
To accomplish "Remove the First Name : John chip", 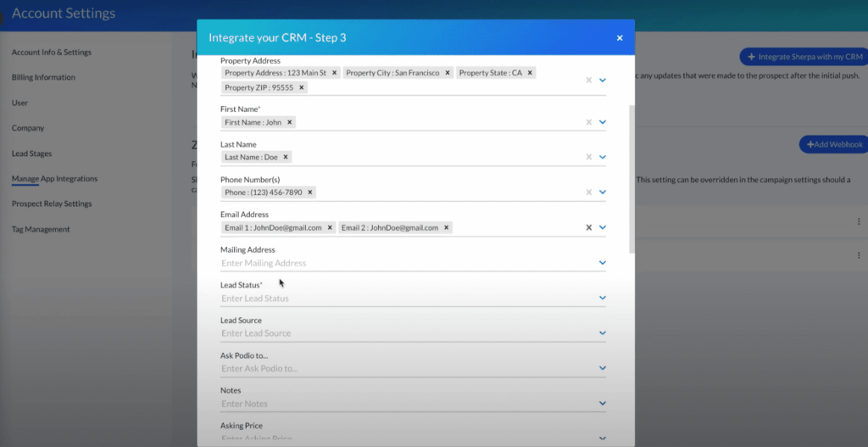I will (x=290, y=122).
